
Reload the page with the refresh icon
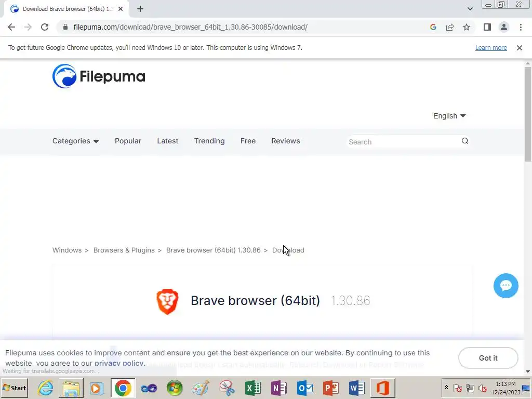click(45, 27)
